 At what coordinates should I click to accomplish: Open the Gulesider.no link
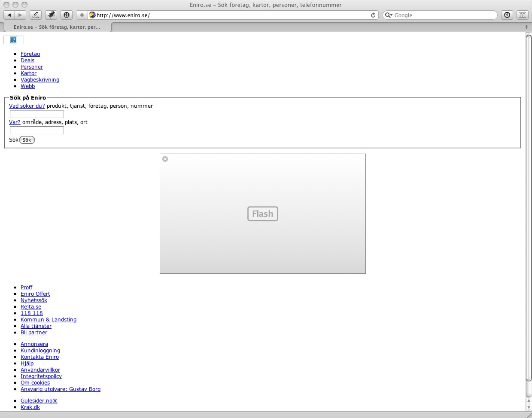click(39, 401)
